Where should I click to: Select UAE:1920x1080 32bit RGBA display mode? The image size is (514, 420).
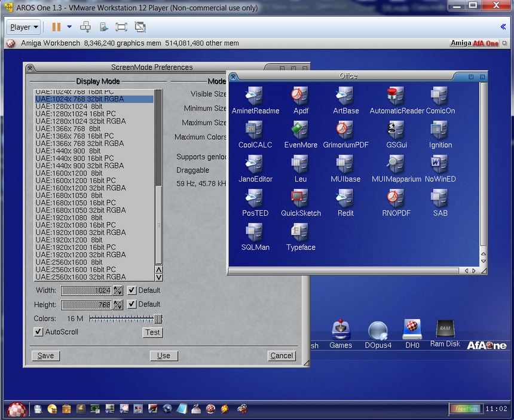click(x=81, y=232)
